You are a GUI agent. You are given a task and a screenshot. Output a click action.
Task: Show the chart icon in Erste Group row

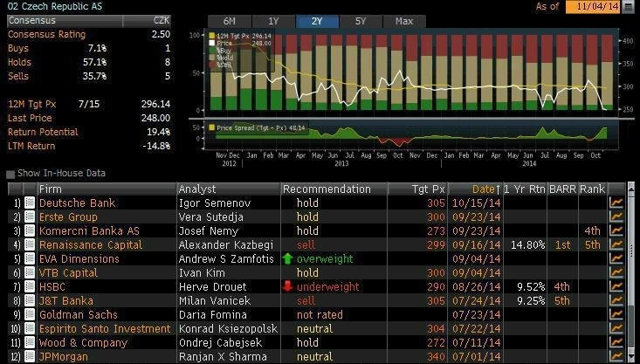616,216
